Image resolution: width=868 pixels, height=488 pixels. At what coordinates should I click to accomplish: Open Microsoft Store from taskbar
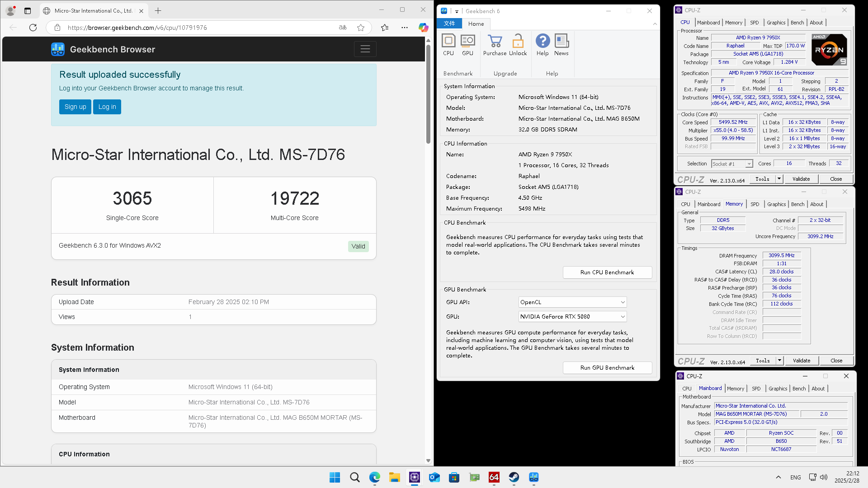pos(454,477)
